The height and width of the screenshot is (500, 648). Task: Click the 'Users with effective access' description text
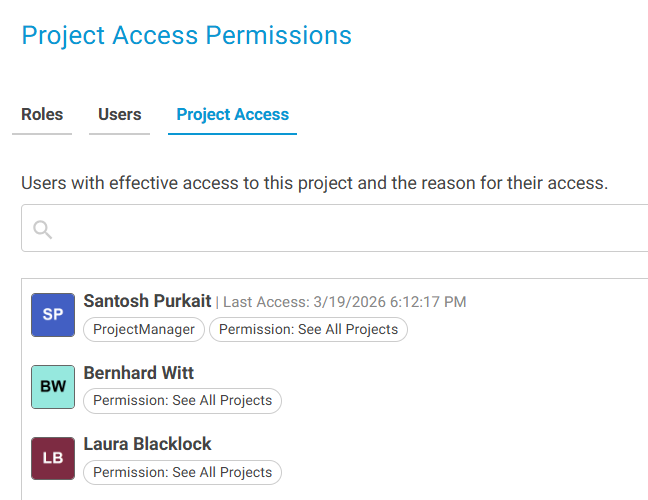pyautogui.click(x=314, y=183)
